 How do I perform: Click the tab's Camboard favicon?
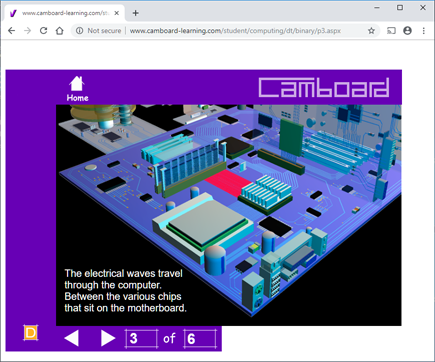[x=13, y=13]
